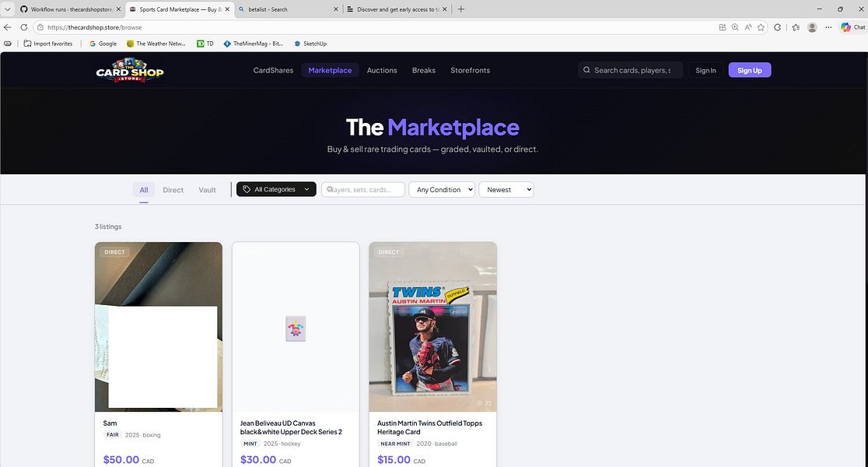Click the FAIR condition badge

(112, 435)
